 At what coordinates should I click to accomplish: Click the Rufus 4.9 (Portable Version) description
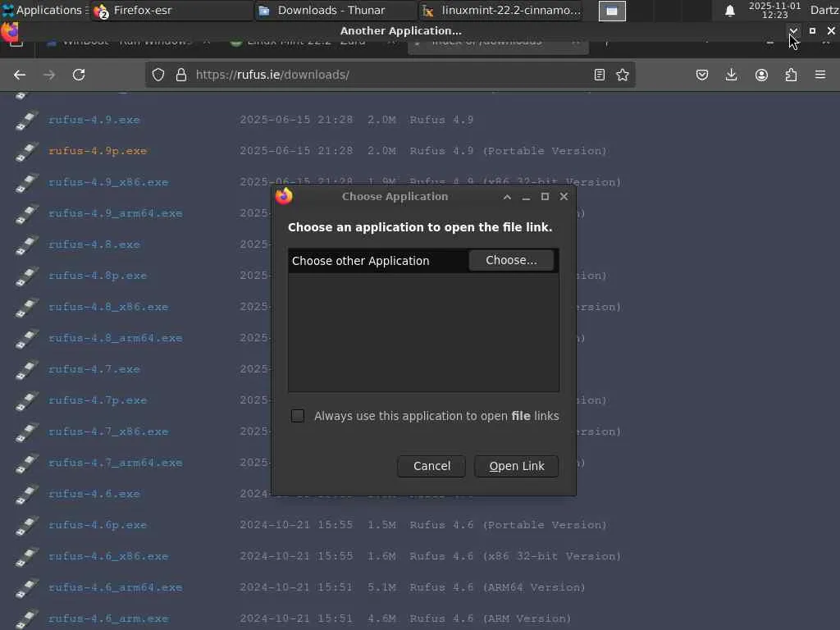click(x=509, y=151)
